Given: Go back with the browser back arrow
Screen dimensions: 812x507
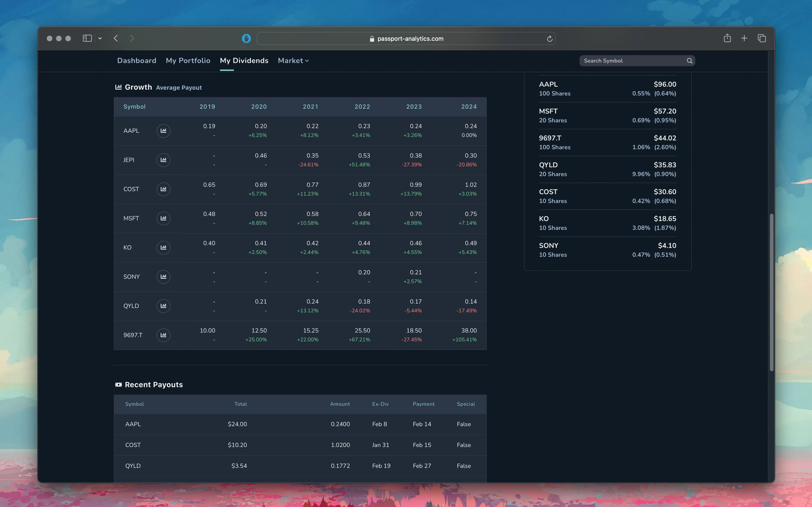Looking at the screenshot, I should [x=116, y=38].
